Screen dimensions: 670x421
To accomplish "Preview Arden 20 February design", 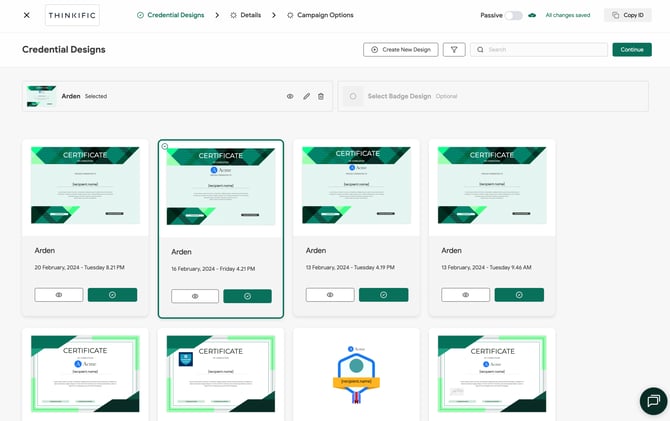I will coord(59,295).
